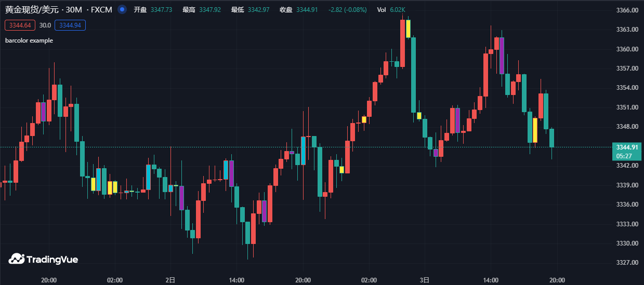This screenshot has height=285, width=644.
Task: Select the barcolor example indicator label
Action: pyautogui.click(x=29, y=40)
